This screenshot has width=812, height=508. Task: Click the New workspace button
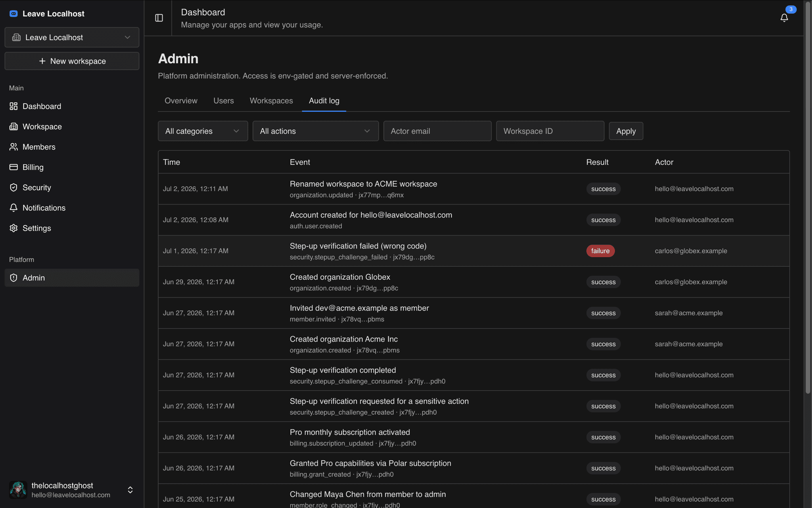click(x=72, y=61)
